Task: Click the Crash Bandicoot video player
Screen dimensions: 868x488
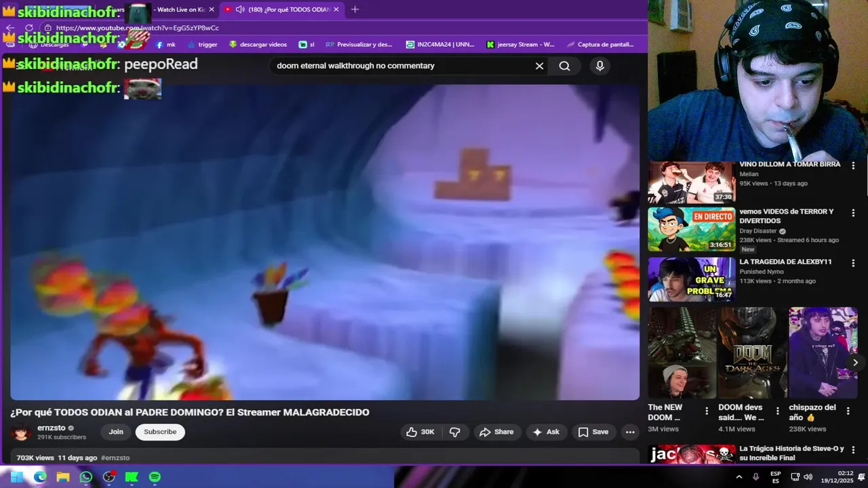Action: click(x=325, y=241)
